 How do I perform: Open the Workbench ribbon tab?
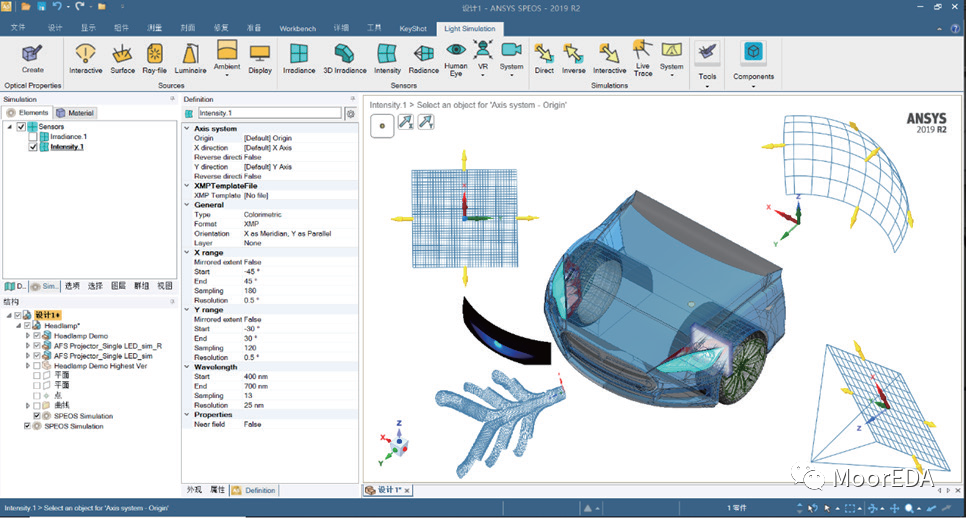tap(298, 28)
